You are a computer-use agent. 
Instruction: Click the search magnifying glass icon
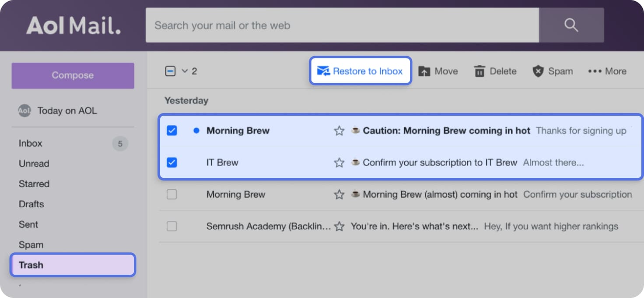point(571,25)
